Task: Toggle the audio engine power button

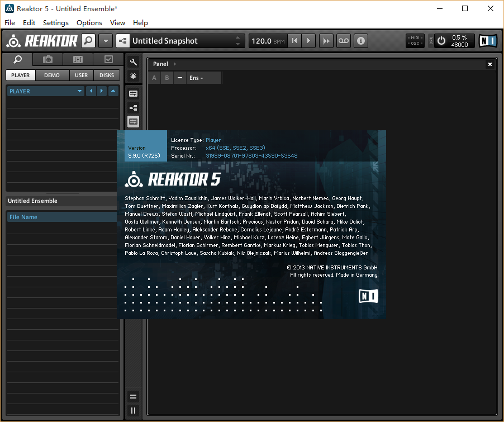Action: [441, 41]
